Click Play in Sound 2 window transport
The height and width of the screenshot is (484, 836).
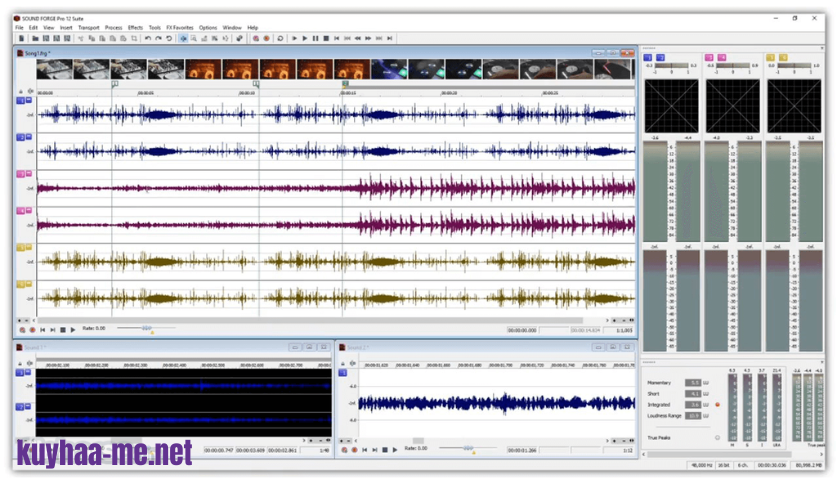pyautogui.click(x=395, y=450)
